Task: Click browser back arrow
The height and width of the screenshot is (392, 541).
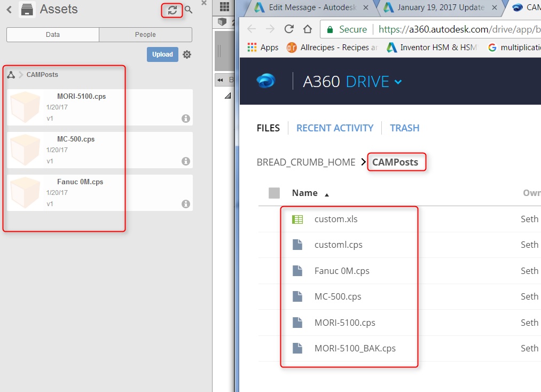Action: pos(252,29)
